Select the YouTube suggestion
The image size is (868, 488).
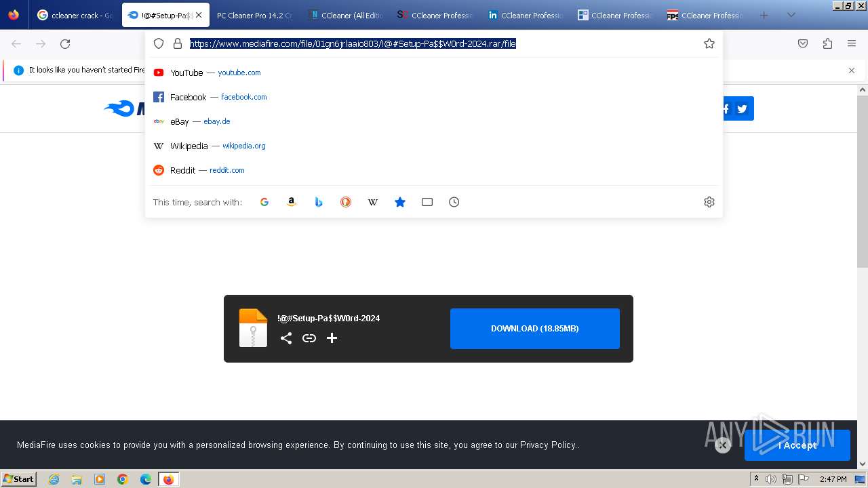434,73
